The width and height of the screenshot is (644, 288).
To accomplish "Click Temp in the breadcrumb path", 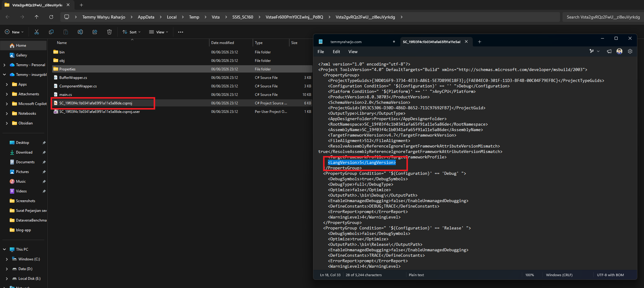I will tap(194, 17).
